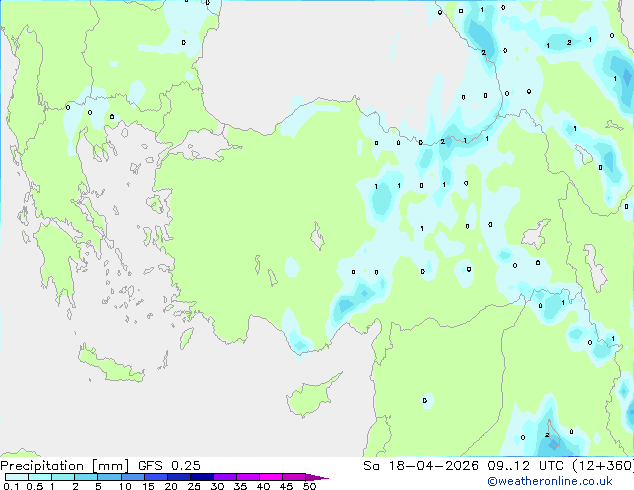Click the weatheronline.co.uk copyright link
The height and width of the screenshot is (490, 634).
tap(550, 481)
